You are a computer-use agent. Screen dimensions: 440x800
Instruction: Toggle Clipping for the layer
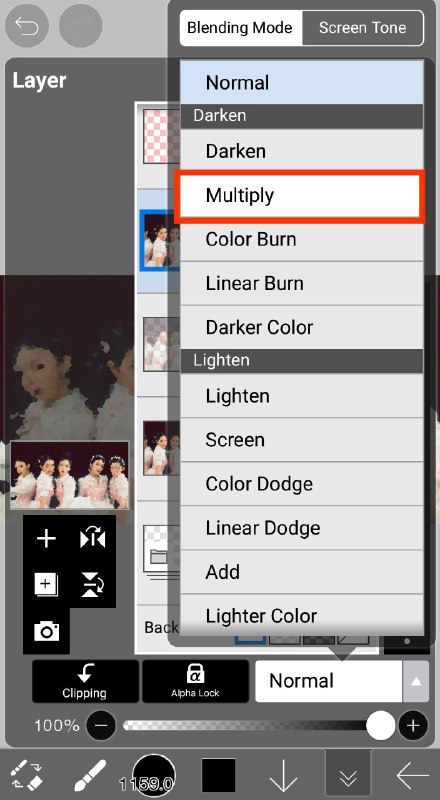(85, 681)
